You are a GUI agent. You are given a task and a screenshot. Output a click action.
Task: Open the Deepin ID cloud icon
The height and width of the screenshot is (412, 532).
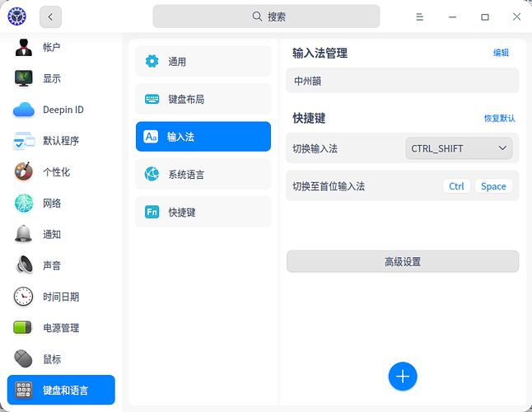[23, 110]
